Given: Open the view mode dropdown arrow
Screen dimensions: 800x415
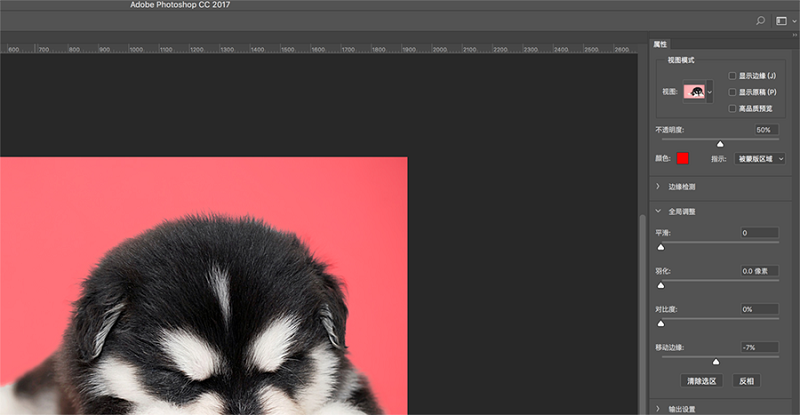Looking at the screenshot, I should [x=710, y=92].
